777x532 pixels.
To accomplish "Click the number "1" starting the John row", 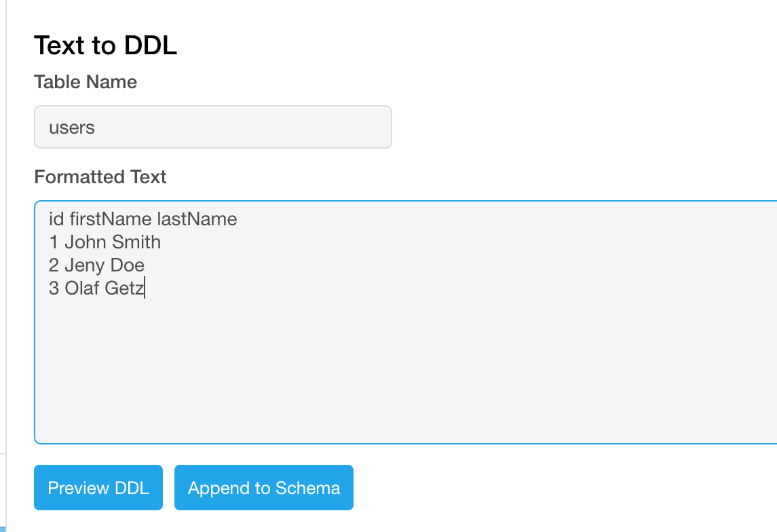I will 54,242.
